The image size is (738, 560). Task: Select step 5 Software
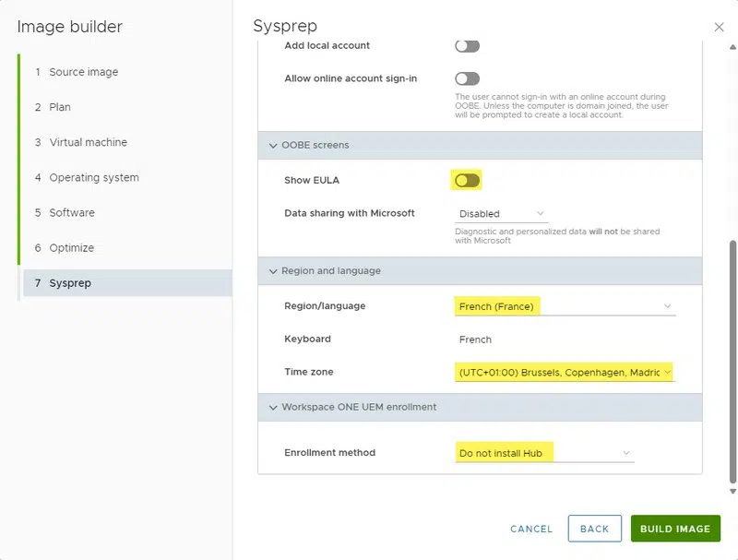[x=72, y=212]
